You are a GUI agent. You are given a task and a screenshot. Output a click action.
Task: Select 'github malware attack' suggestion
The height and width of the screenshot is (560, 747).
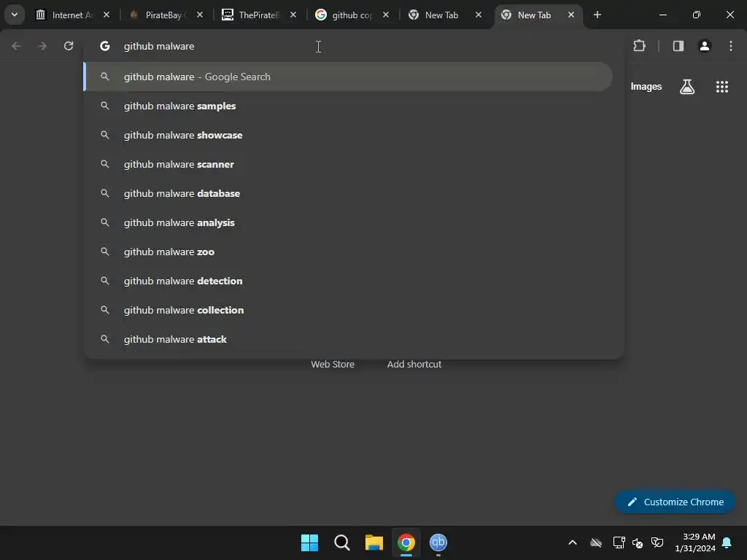(x=348, y=339)
